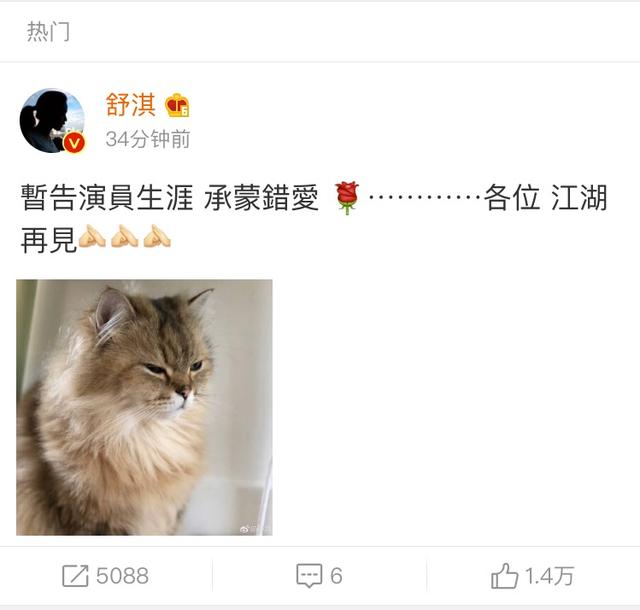
Task: Open the comments count showing 6
Action: click(336, 576)
